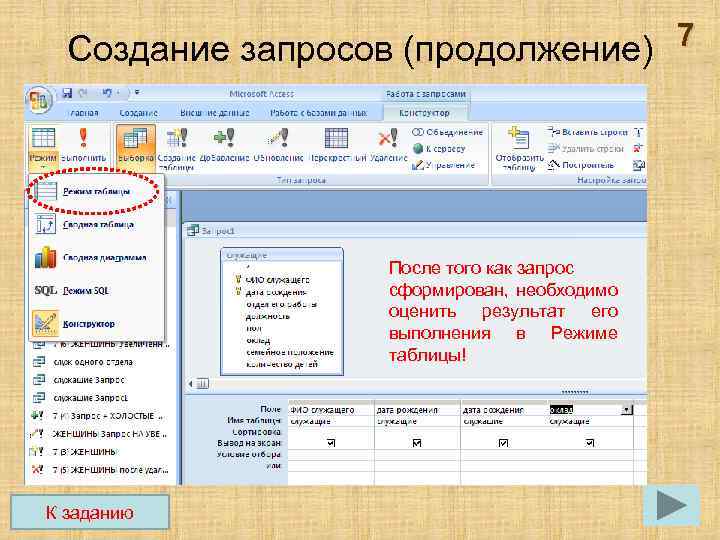Image resolution: width=720 pixels, height=540 pixels.
Task: Open the quick access toolbar customize arrow
Action: [137, 93]
